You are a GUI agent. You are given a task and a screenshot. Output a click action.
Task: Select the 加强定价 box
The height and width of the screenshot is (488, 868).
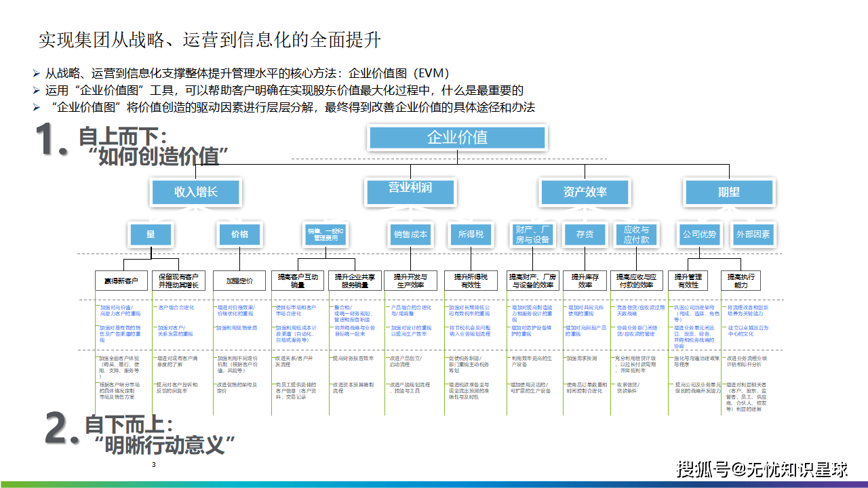point(239,281)
